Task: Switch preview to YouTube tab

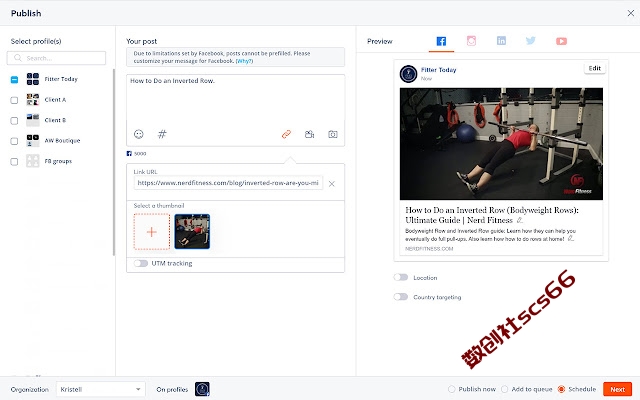Action: pos(561,41)
